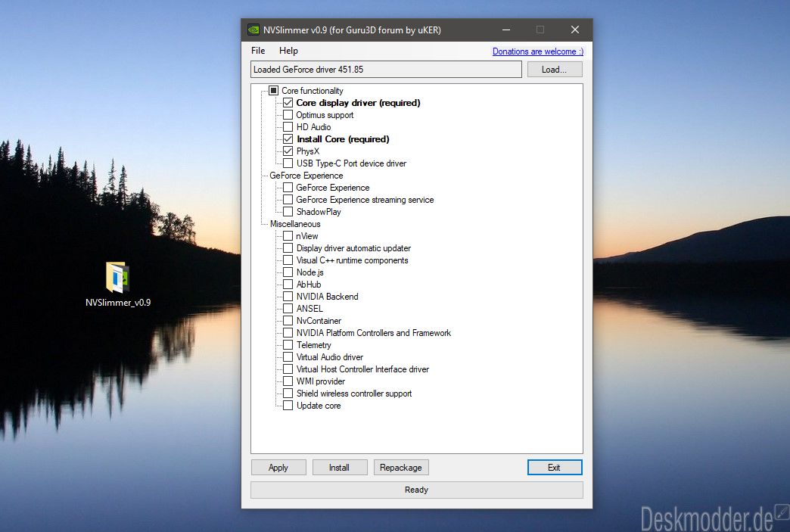Check Display driver automatic updater

288,248
